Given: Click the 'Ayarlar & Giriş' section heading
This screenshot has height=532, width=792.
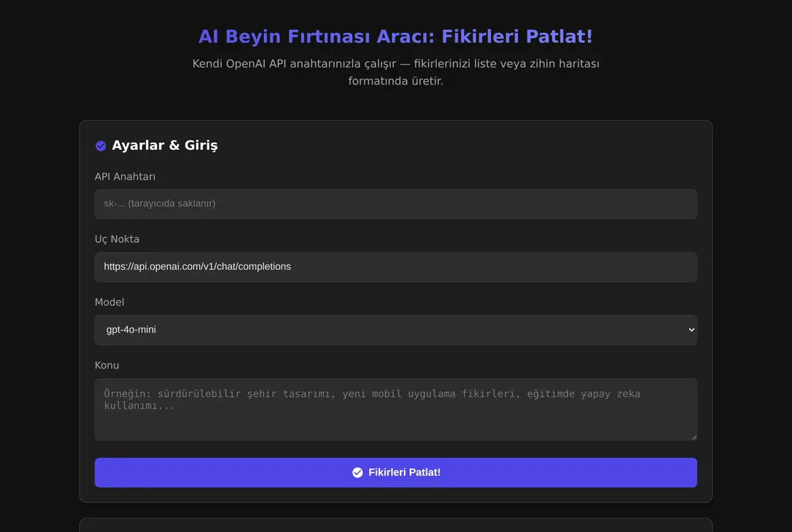Looking at the screenshot, I should (x=165, y=145).
